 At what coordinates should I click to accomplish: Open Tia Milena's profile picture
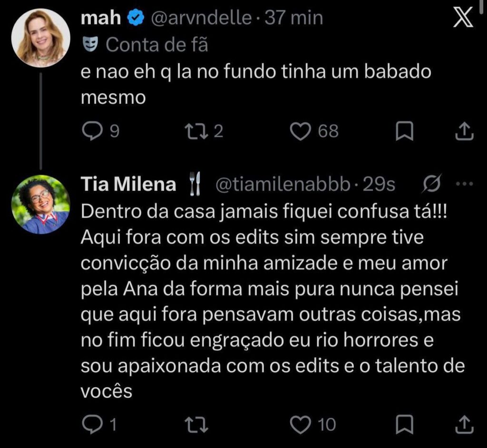click(x=41, y=205)
